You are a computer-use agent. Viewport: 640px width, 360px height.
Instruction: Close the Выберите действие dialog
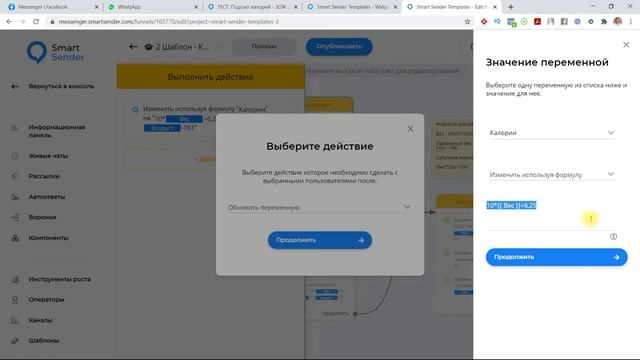tap(410, 129)
